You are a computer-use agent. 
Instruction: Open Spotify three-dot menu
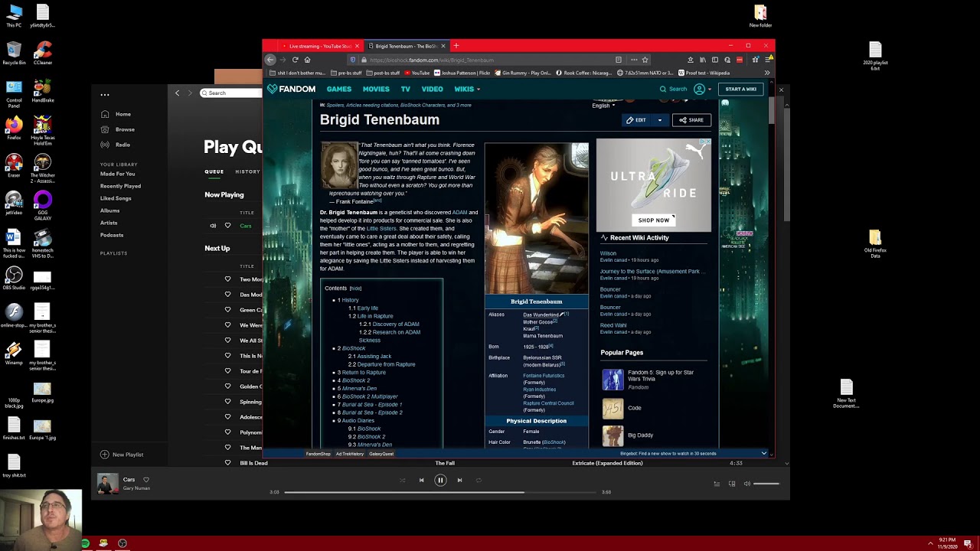click(x=105, y=95)
